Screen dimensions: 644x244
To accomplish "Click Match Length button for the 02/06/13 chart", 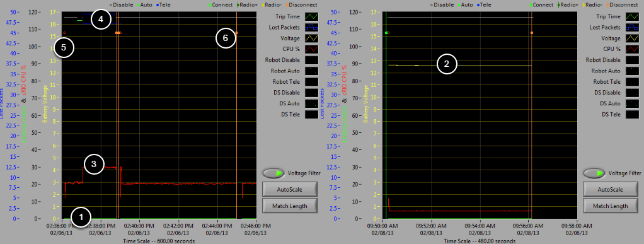I will [290, 206].
